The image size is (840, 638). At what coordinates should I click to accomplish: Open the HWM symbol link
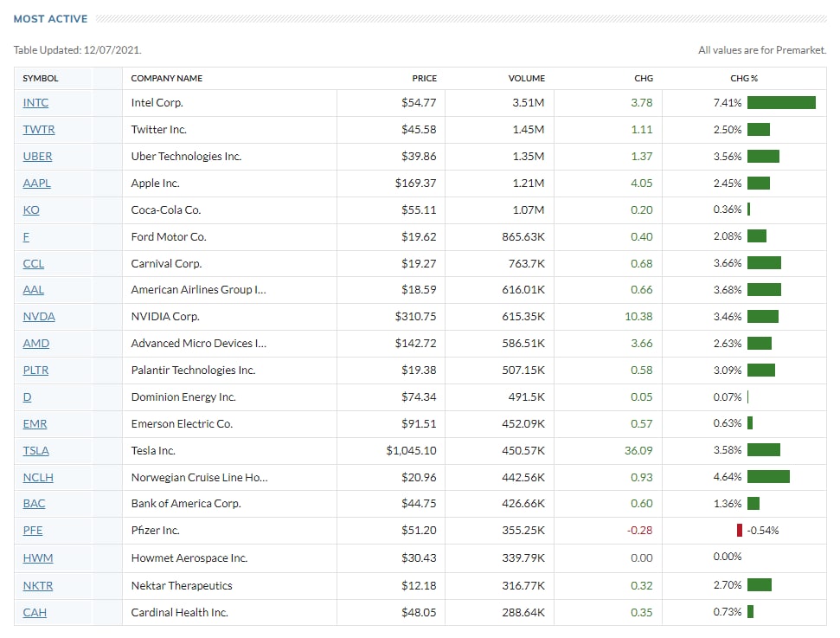(38, 558)
